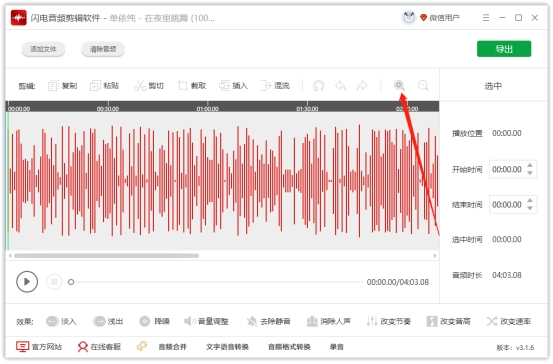553x364 pixels.
Task: Export audio with the green 导出 button
Action: point(504,49)
